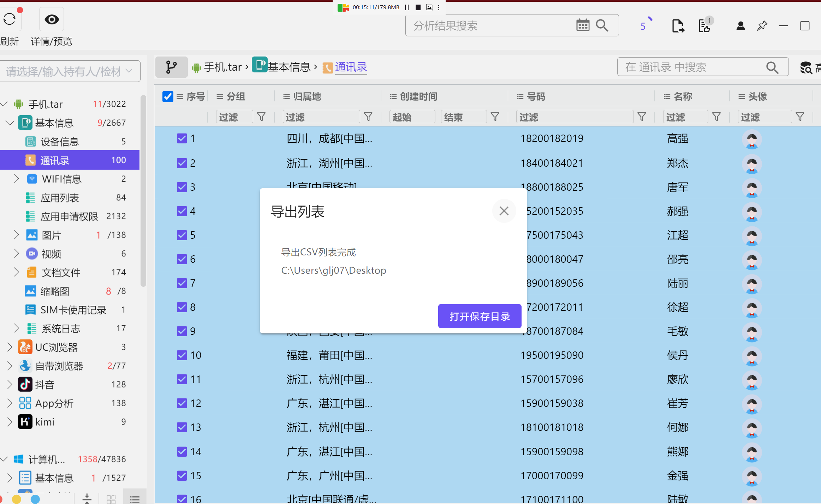Click the refresh icon in the toolbar

(x=10, y=19)
